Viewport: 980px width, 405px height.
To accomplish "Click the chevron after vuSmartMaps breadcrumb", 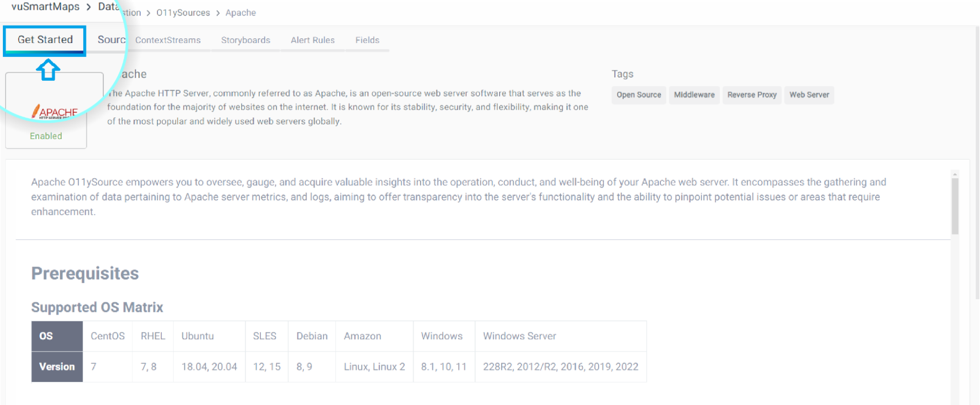I will pos(89,7).
